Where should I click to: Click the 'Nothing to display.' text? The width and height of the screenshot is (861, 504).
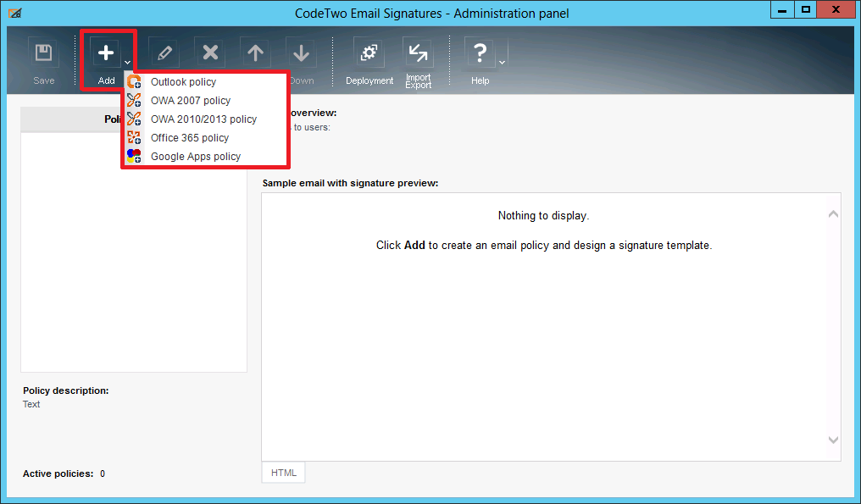click(x=543, y=216)
